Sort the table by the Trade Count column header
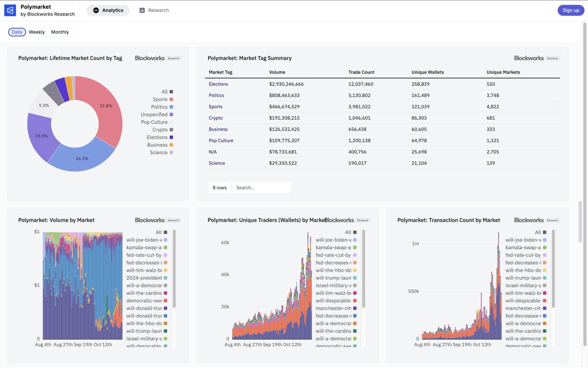Screen dimensions: 588x368 (361, 72)
